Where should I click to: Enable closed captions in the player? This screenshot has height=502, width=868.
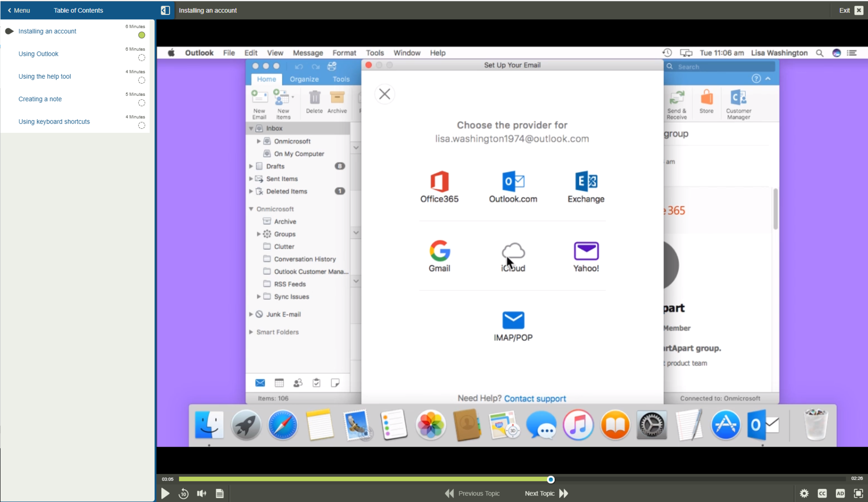(x=822, y=494)
